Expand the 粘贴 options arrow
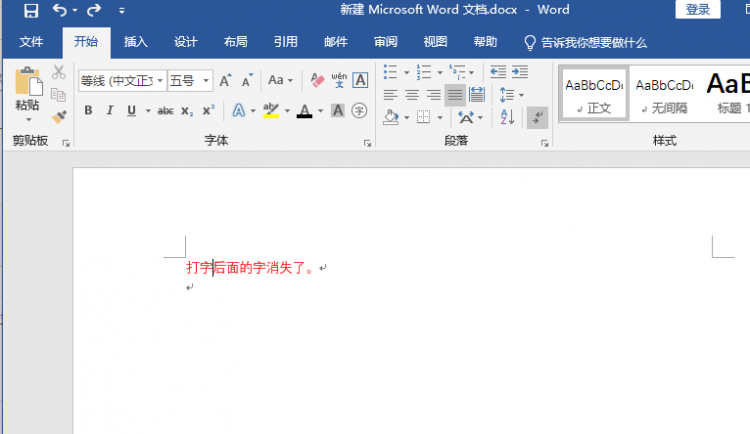Screen dimensions: 750x434 click(28, 120)
